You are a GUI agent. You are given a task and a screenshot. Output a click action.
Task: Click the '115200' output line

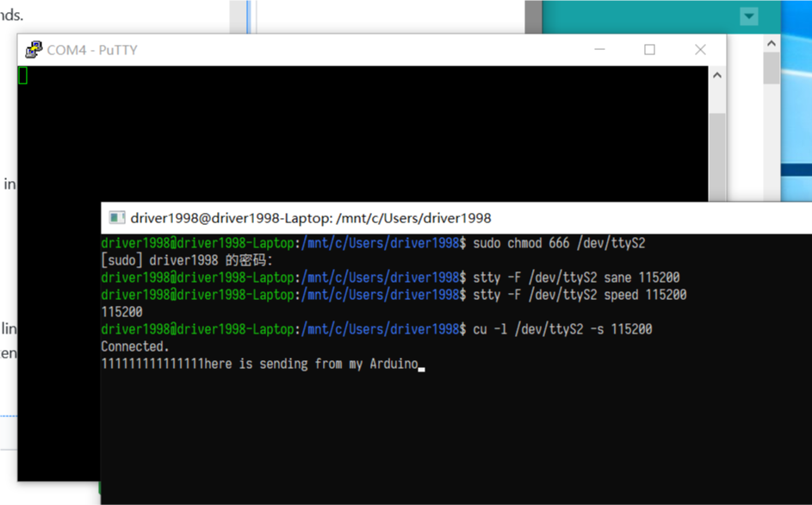[121, 312]
